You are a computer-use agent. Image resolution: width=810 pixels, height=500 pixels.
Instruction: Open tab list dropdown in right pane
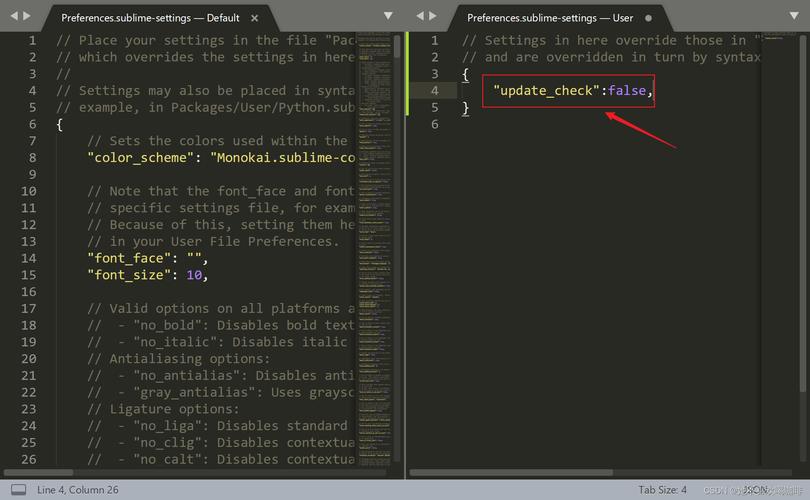795,17
